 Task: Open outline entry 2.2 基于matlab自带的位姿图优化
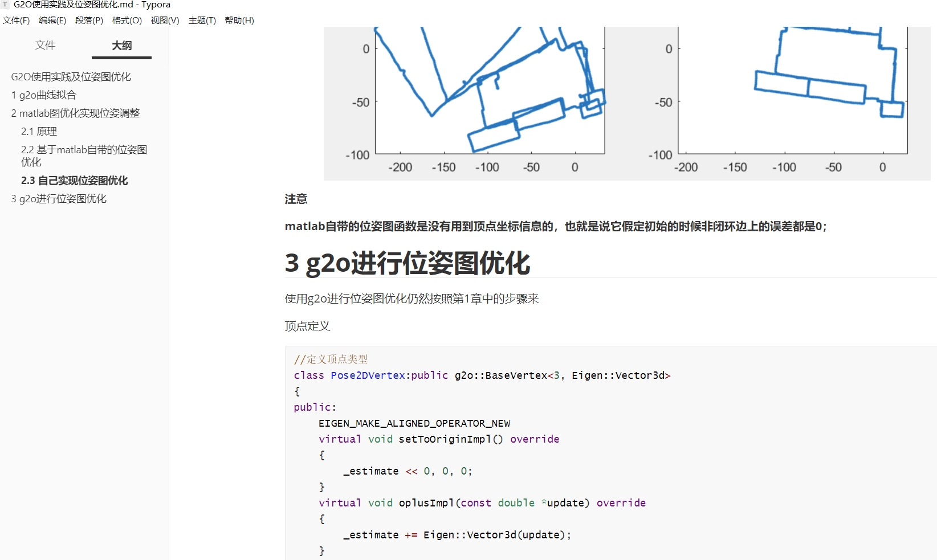click(x=84, y=155)
